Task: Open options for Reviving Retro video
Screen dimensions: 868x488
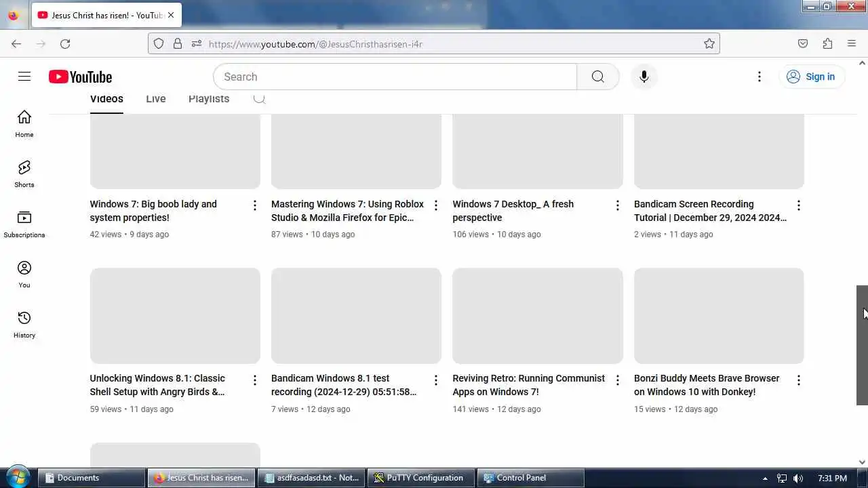Action: click(x=617, y=380)
